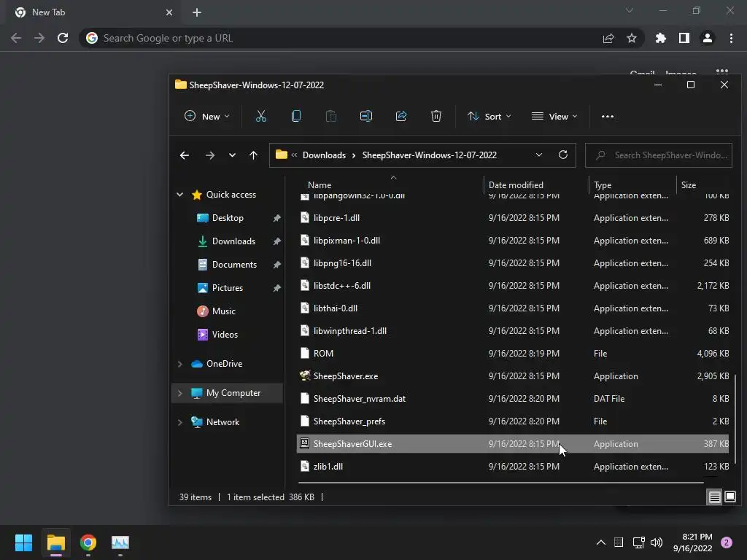This screenshot has height=560, width=747.
Task: Open the volume control in system tray
Action: click(657, 542)
